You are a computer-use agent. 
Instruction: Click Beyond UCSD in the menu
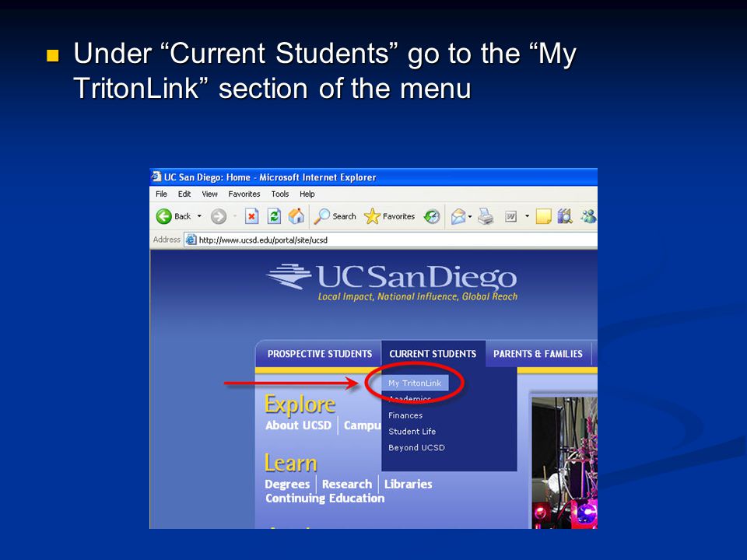point(417,448)
